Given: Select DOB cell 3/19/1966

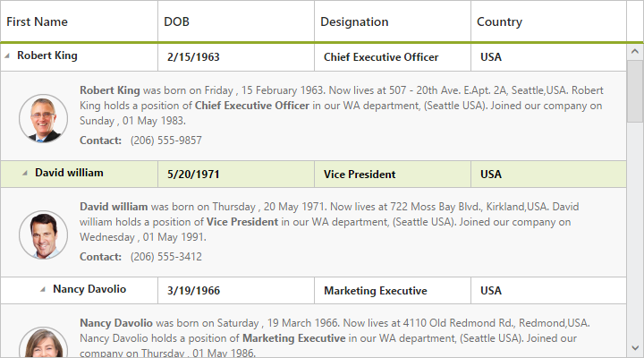Looking at the screenshot, I should coord(193,291).
